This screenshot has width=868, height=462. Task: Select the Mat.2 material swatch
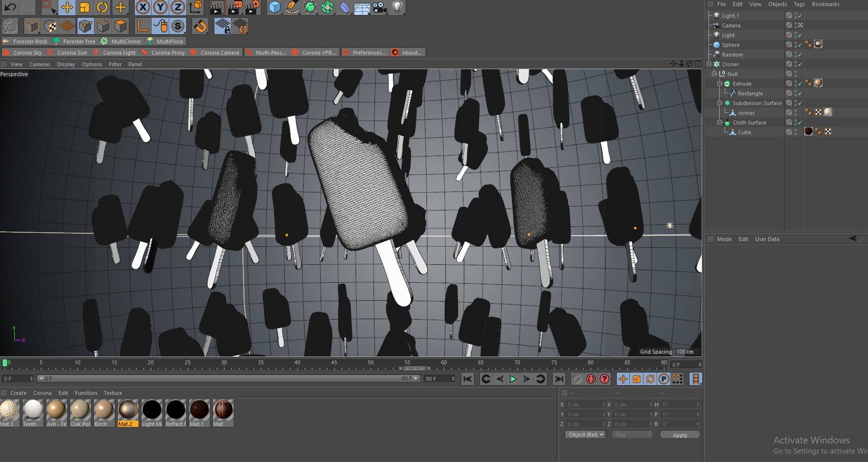point(128,413)
